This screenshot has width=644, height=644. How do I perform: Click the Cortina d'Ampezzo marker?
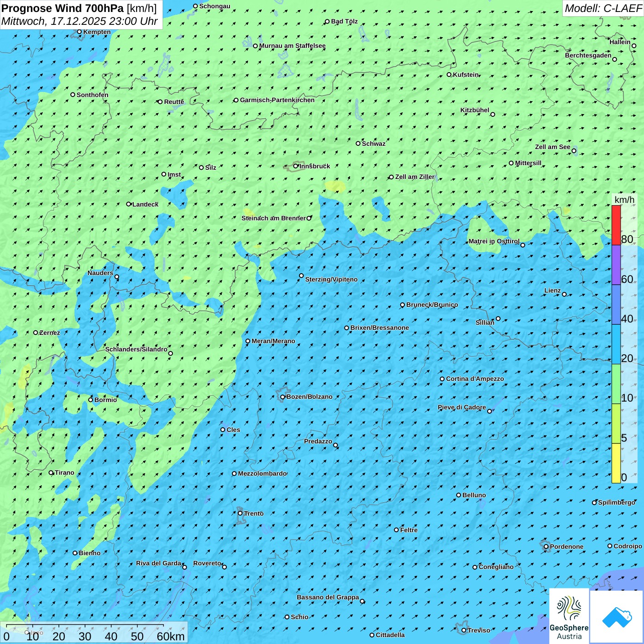pos(442,379)
